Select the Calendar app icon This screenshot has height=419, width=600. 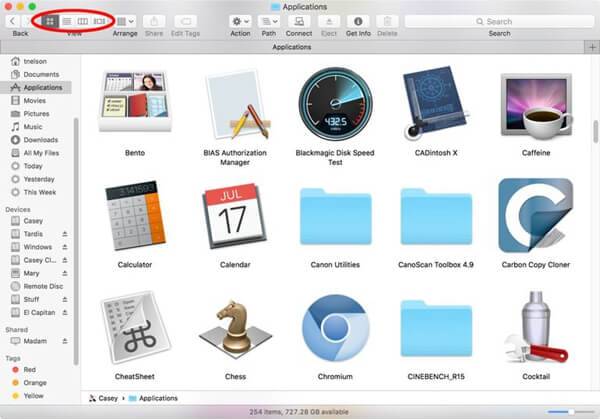[235, 216]
